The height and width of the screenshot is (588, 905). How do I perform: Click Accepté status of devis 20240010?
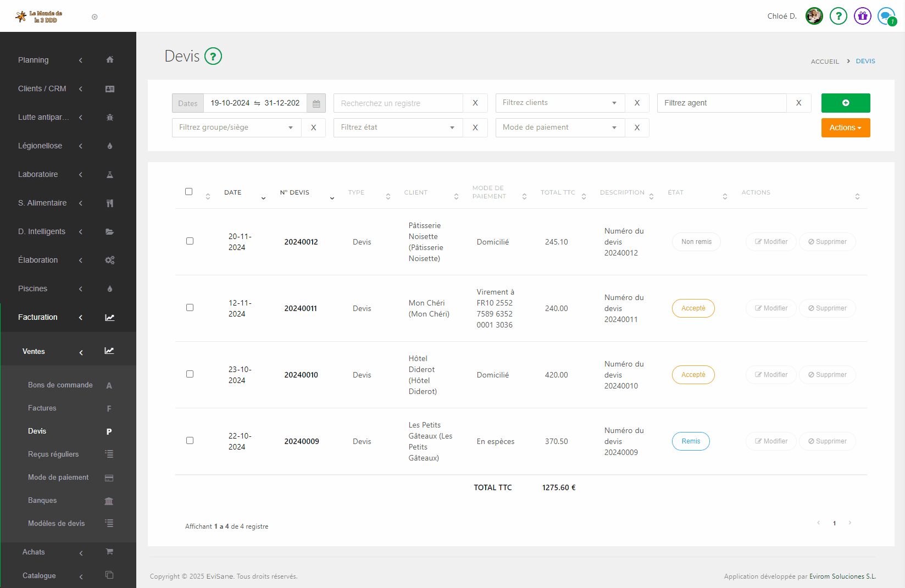[693, 375]
